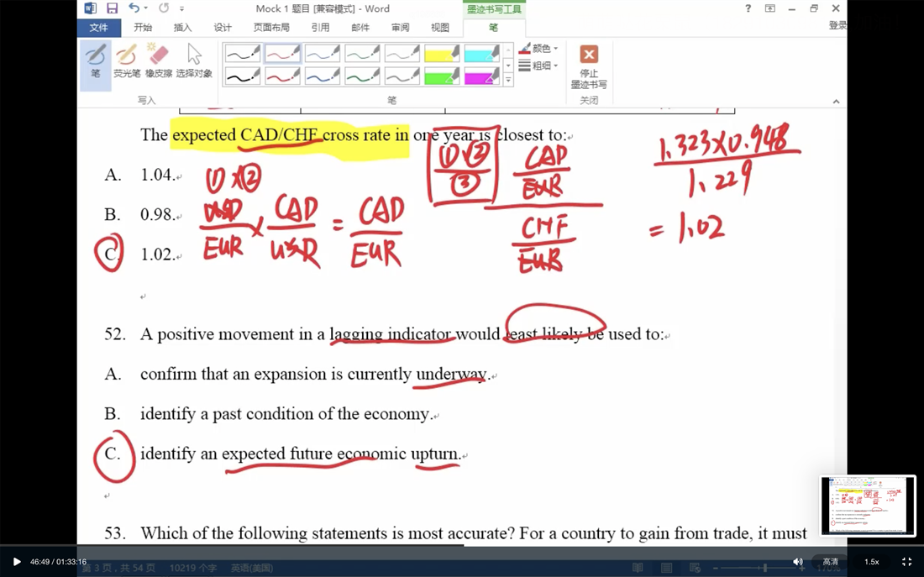Click the Word zoom slider
The image size is (924, 577).
759,568
